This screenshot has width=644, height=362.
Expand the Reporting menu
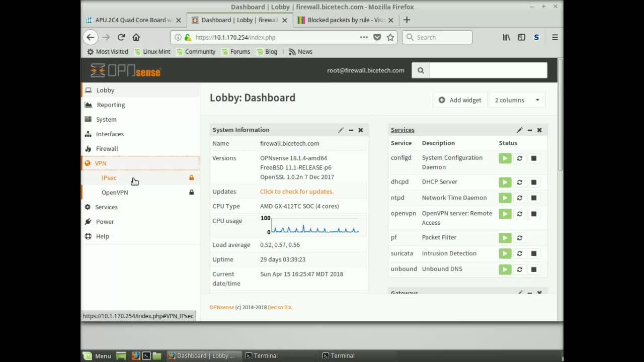(x=140, y=105)
